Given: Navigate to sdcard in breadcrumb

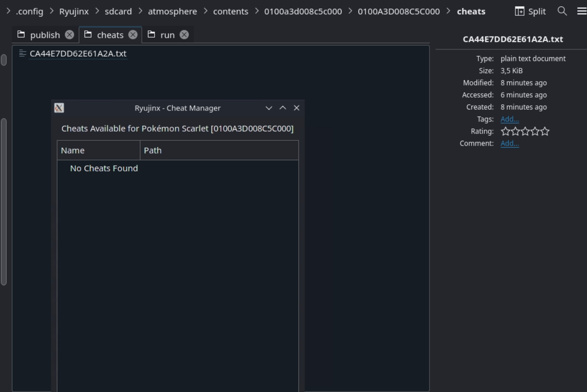Looking at the screenshot, I should pos(118,11).
